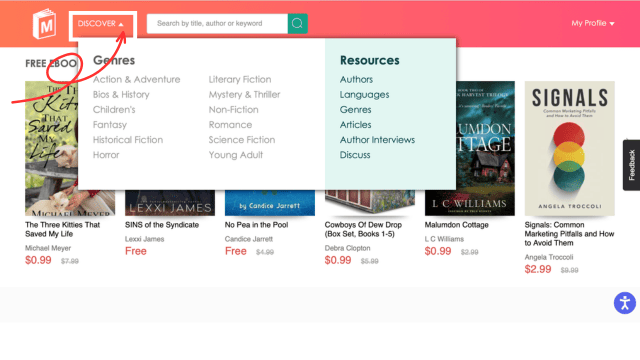Image resolution: width=640 pixels, height=360 pixels.
Task: Click Free price under SINS of the Syndicate
Action: (x=136, y=251)
